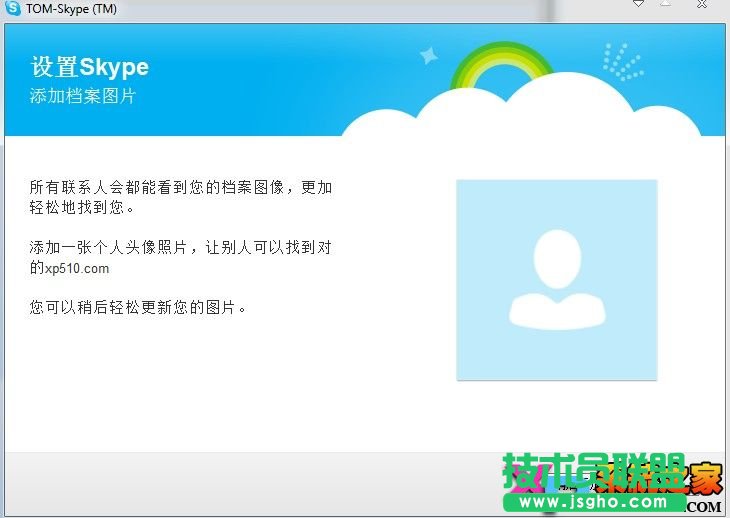Close the TOM-Skype setup window
This screenshot has height=518, width=730.
point(703,4)
